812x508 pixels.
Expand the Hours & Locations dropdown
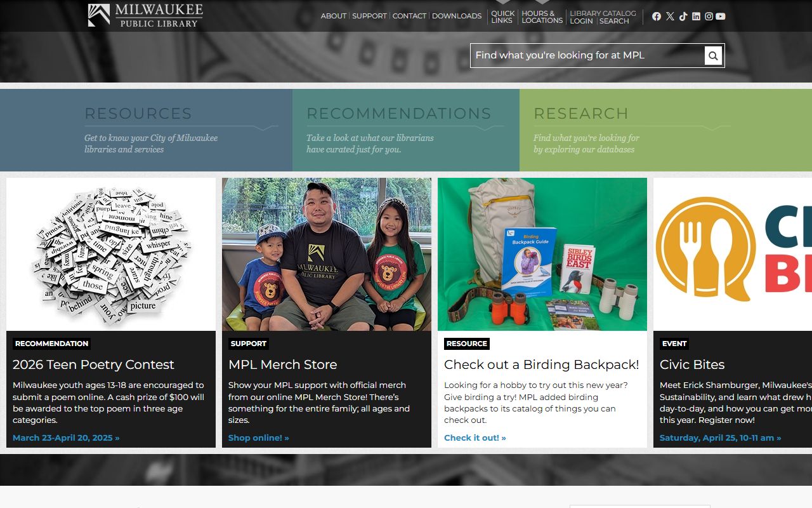[542, 17]
